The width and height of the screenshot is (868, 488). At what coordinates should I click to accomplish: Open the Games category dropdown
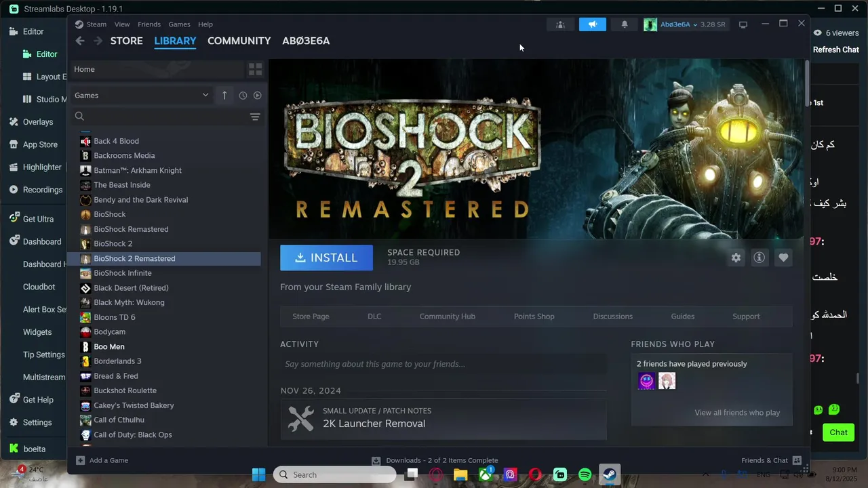click(142, 96)
